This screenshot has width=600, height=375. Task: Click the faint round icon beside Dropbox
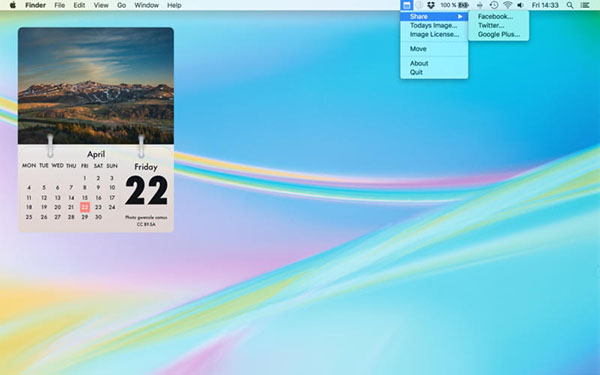coord(419,5)
